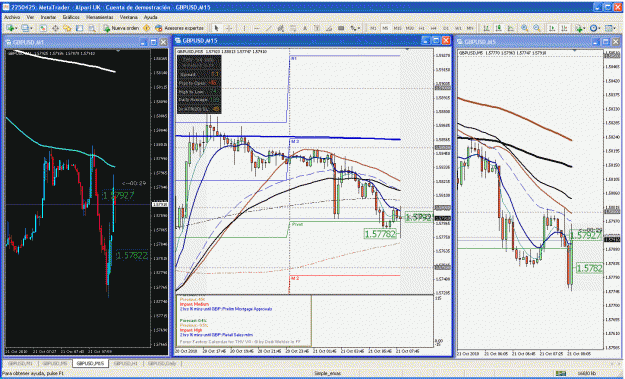Set timeframe to M30 in toolbar
625x379 pixels.
tap(410, 28)
